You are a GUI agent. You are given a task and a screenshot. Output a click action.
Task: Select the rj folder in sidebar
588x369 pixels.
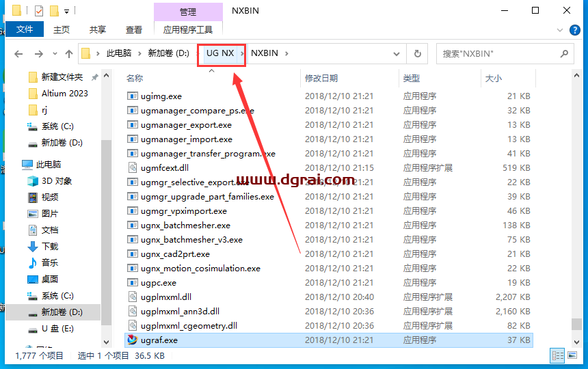(x=44, y=110)
